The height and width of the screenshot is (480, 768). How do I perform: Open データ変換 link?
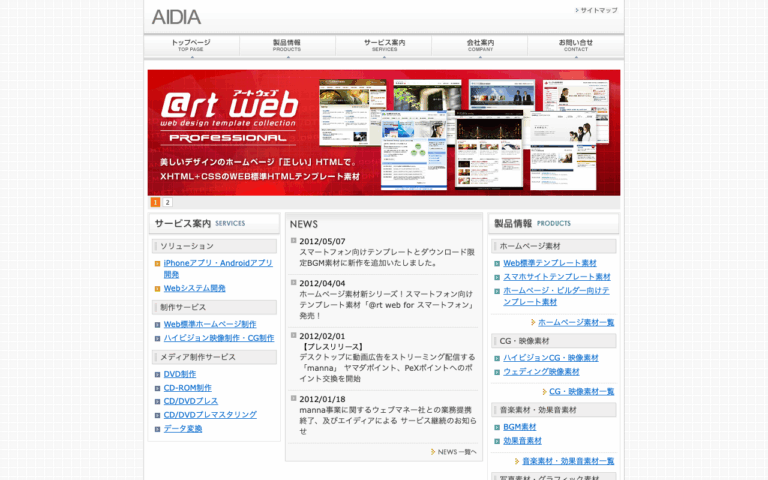pos(183,429)
